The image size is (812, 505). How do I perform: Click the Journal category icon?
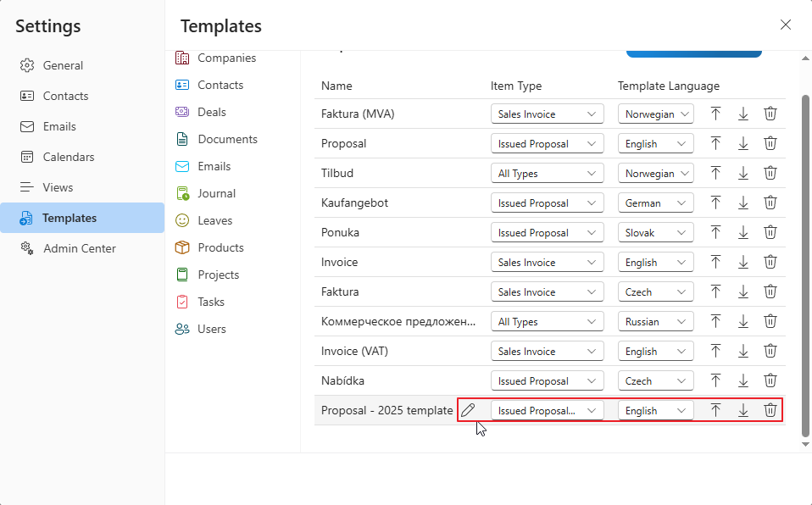pyautogui.click(x=182, y=193)
